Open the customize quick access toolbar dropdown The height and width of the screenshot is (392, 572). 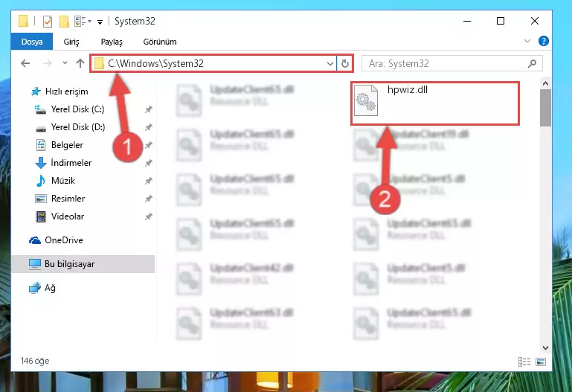[x=100, y=22]
